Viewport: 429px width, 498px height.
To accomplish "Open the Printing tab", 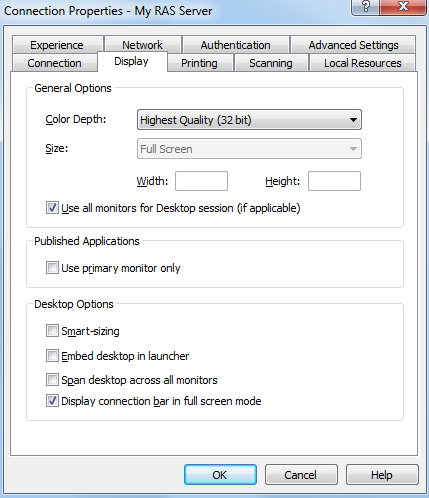I will 199,63.
